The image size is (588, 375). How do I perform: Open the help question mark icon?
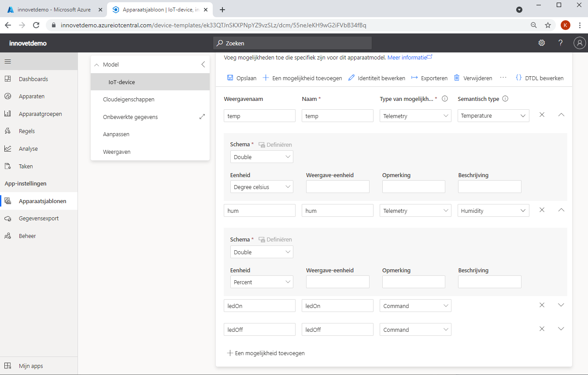560,43
